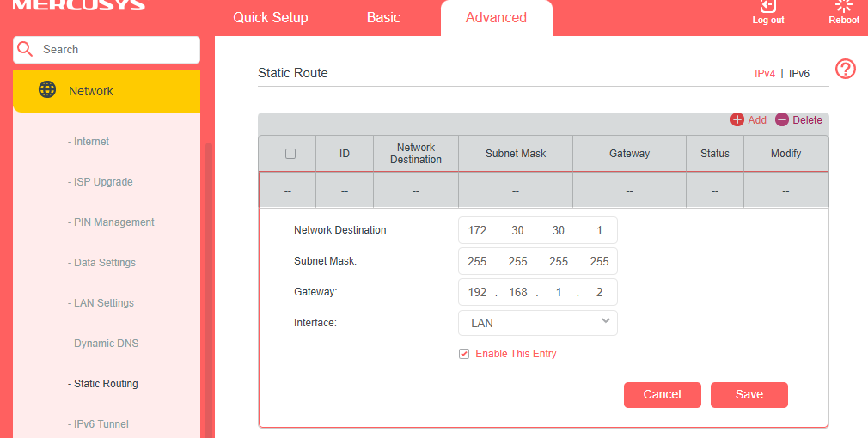Open ISP Upgrade menu item
The image size is (868, 438).
point(101,182)
